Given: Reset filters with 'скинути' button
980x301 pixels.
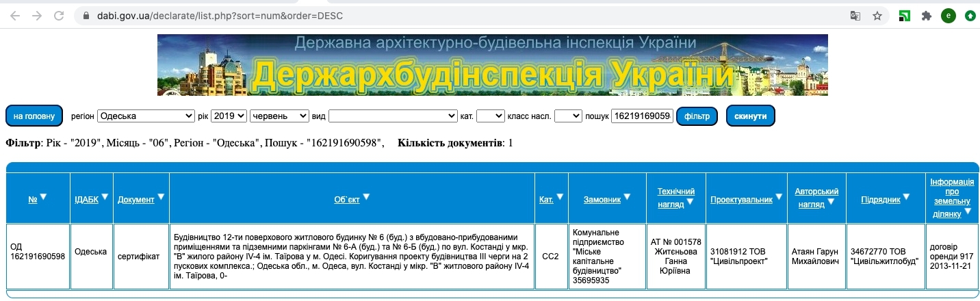Looking at the screenshot, I should (751, 116).
